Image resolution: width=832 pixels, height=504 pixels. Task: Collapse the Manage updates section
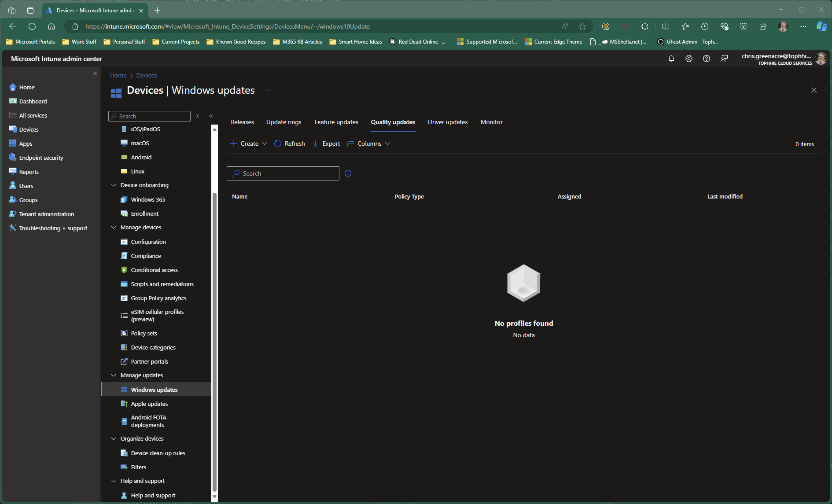[x=114, y=375]
